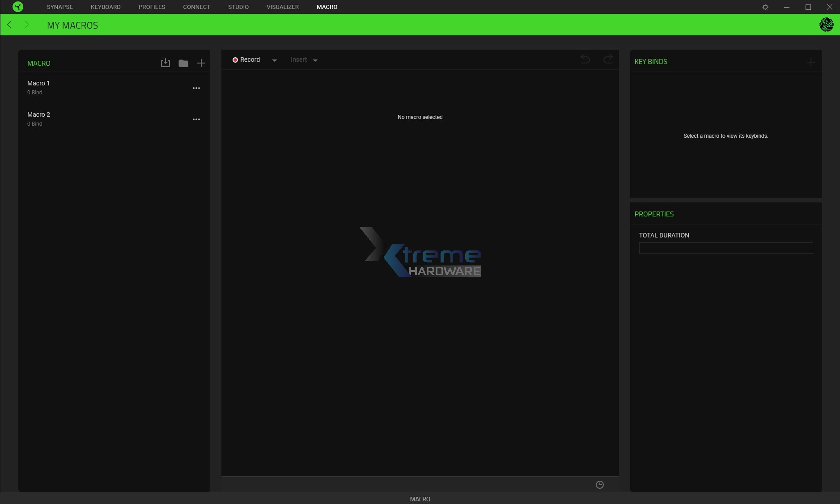Import a macro using the import icon
The image size is (840, 504).
pyautogui.click(x=165, y=63)
